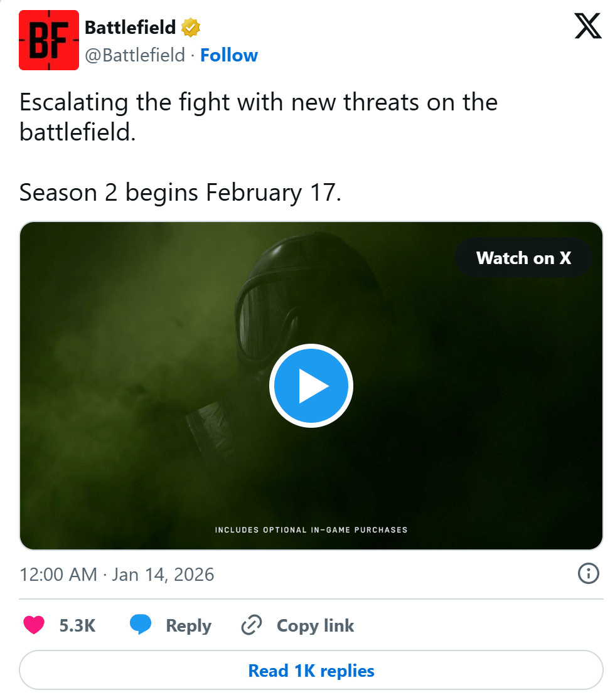Click the tweet text about Season 2

(x=180, y=193)
